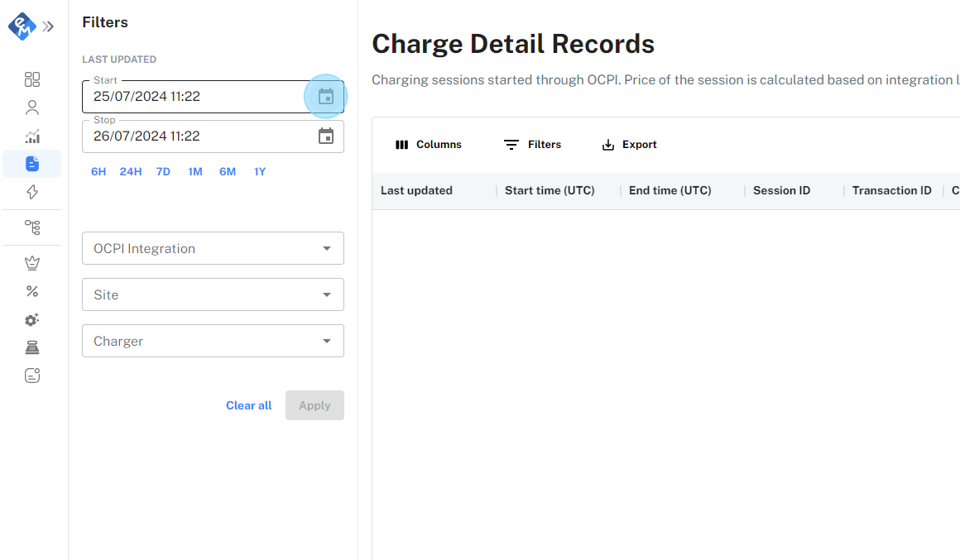Open the Columns selector in table toolbar
Image resolution: width=960 pixels, height=560 pixels.
[x=429, y=145]
